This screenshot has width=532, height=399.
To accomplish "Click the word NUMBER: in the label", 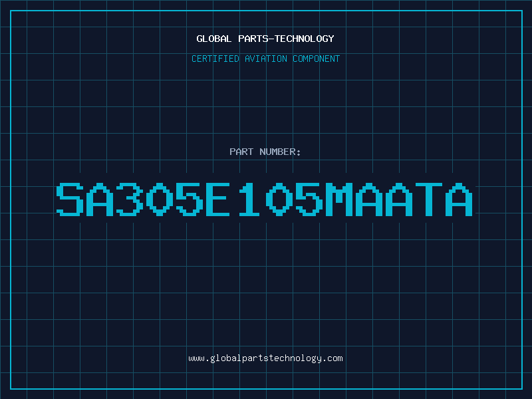I will coord(280,152).
